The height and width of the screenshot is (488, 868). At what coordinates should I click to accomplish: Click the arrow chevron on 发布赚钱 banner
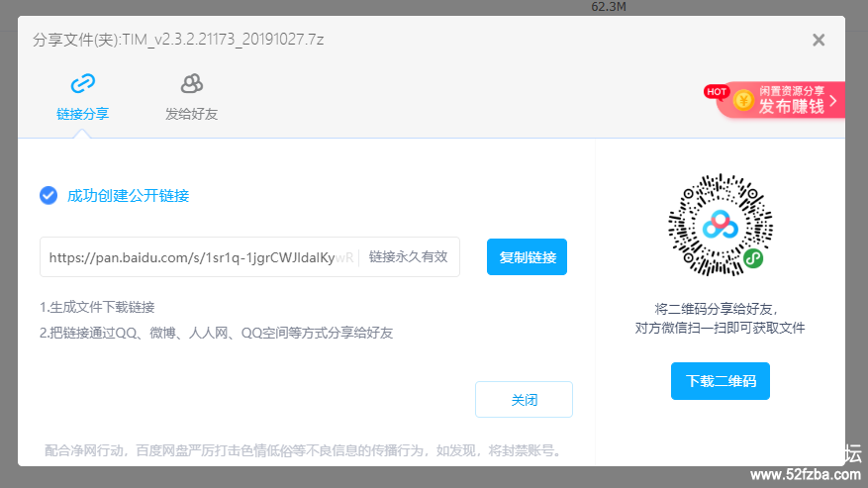click(x=833, y=101)
